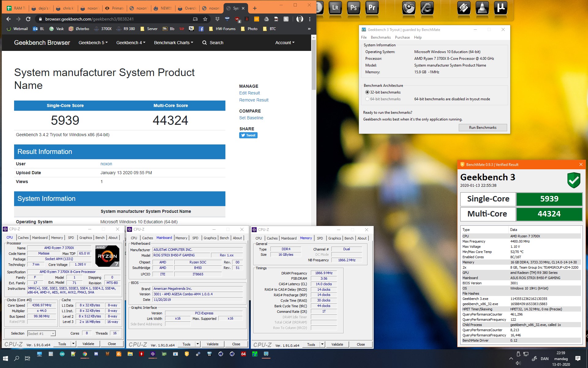
Task: Click the Set Baseline link
Action: (x=251, y=118)
